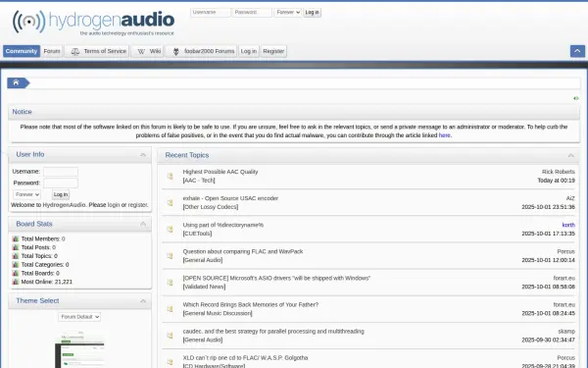The image size is (588, 368).
Task: Follow the 'here' link in the Notice
Action: (444, 135)
